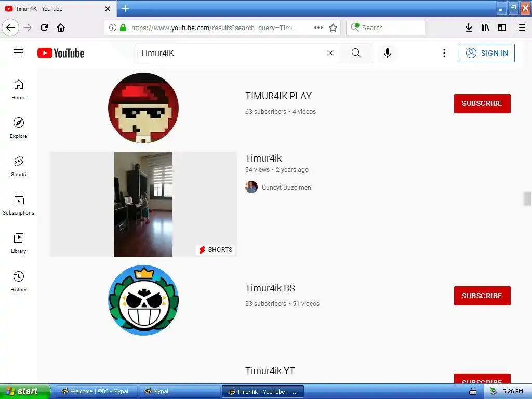Click the browser forward arrow

coord(28,28)
